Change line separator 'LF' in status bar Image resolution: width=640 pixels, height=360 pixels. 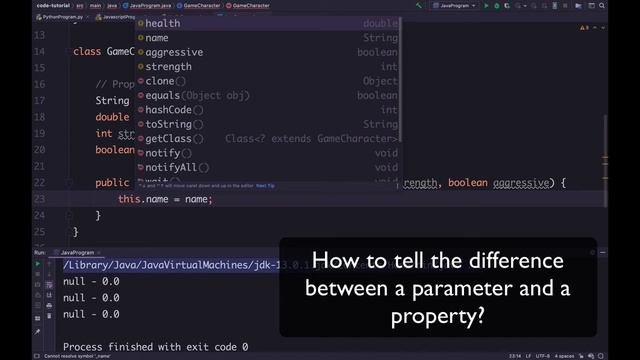point(528,356)
